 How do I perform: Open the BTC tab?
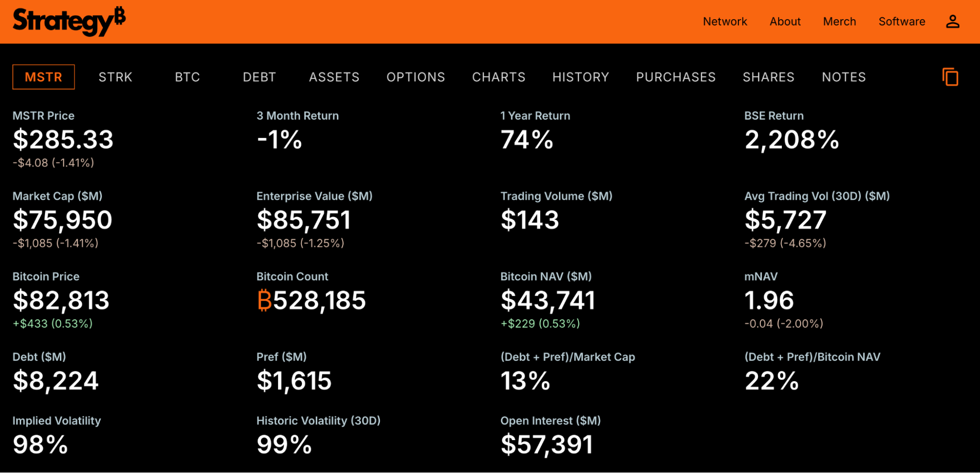point(187,77)
